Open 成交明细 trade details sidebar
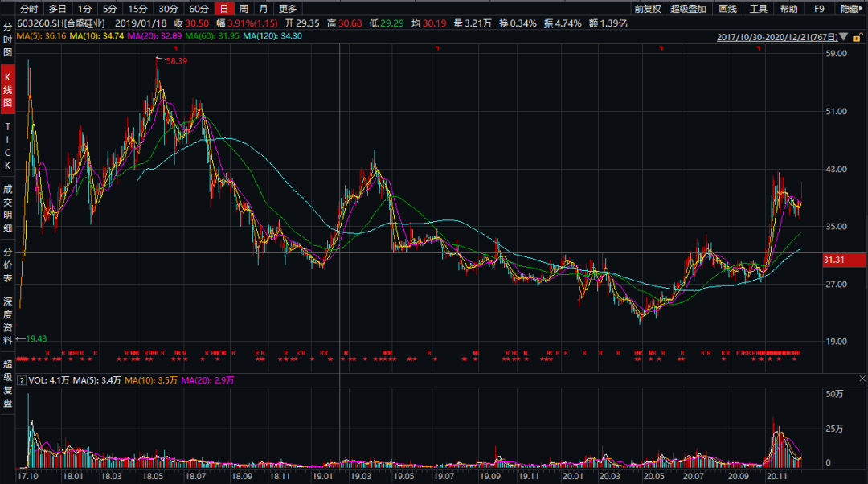Screen dimensions: 868x484 (x=8, y=208)
